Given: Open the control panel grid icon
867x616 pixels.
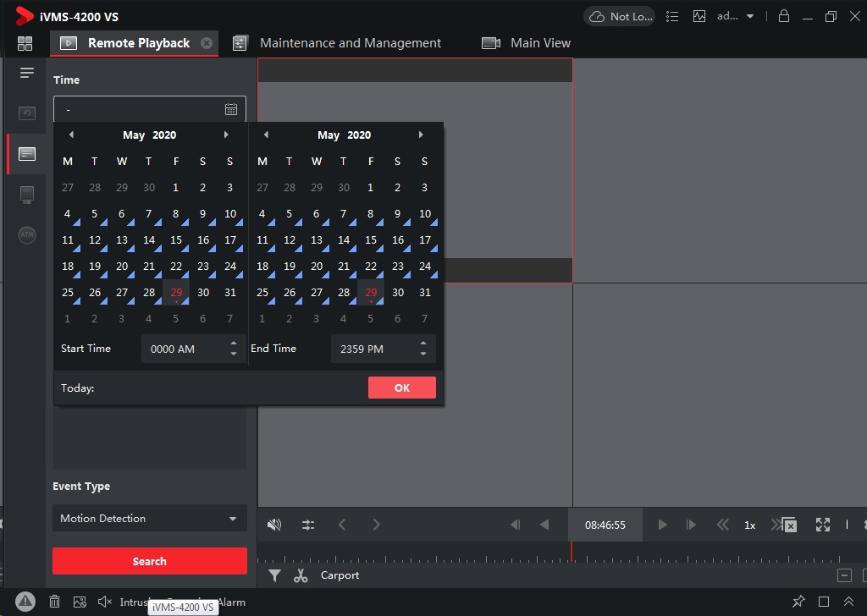Looking at the screenshot, I should pos(25,43).
